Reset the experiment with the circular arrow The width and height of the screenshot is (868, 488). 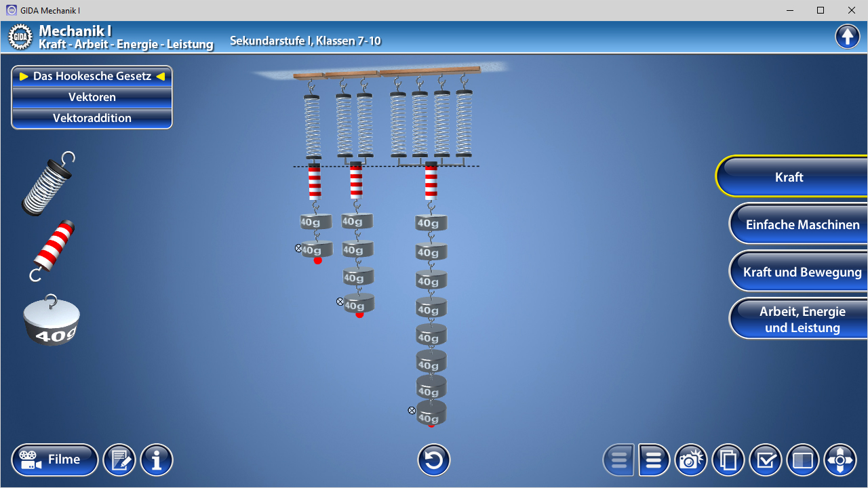pyautogui.click(x=433, y=460)
